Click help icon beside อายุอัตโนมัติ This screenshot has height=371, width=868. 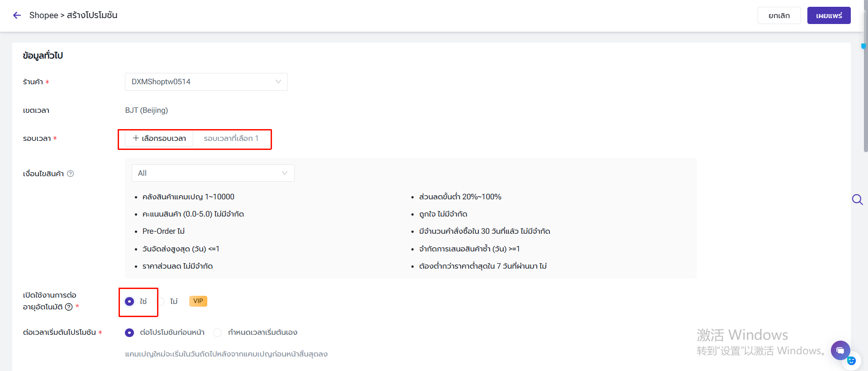click(x=69, y=307)
